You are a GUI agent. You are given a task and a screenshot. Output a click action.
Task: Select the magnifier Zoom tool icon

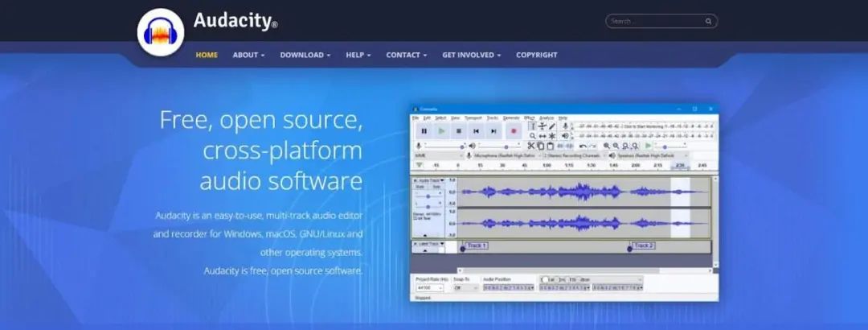[x=533, y=136]
